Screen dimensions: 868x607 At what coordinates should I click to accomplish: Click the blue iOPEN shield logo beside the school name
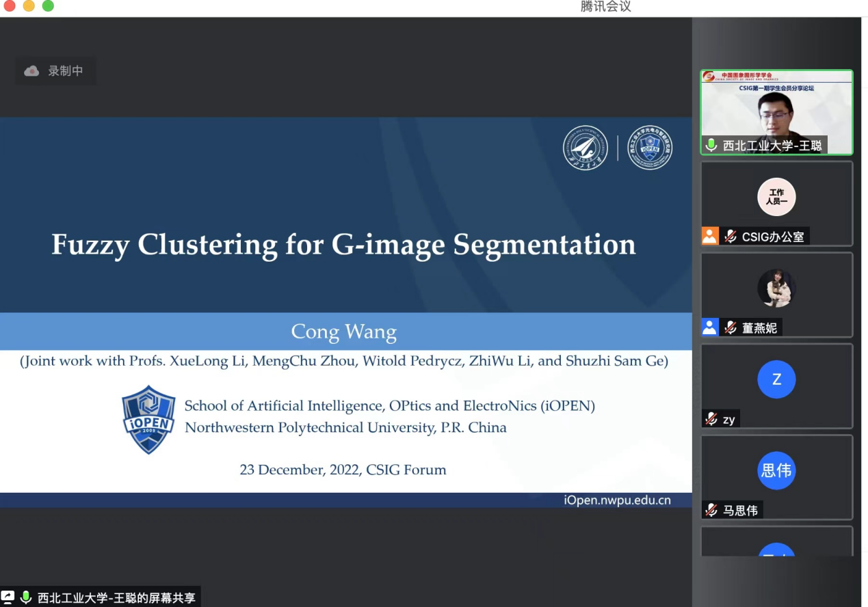[x=148, y=420]
